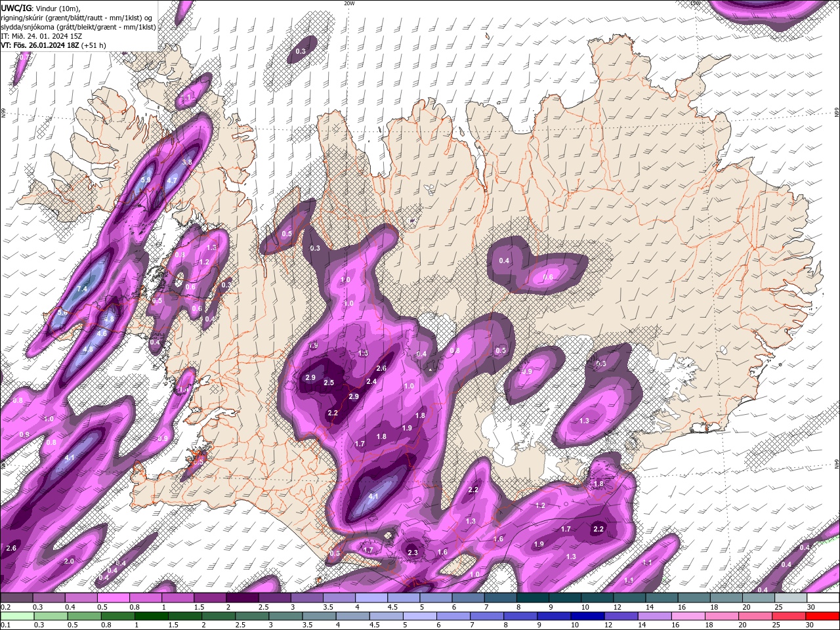Click the 'slydda/snjókoma' legend description line
Image resolution: width=840 pixels, height=630 pixels.
point(78,27)
